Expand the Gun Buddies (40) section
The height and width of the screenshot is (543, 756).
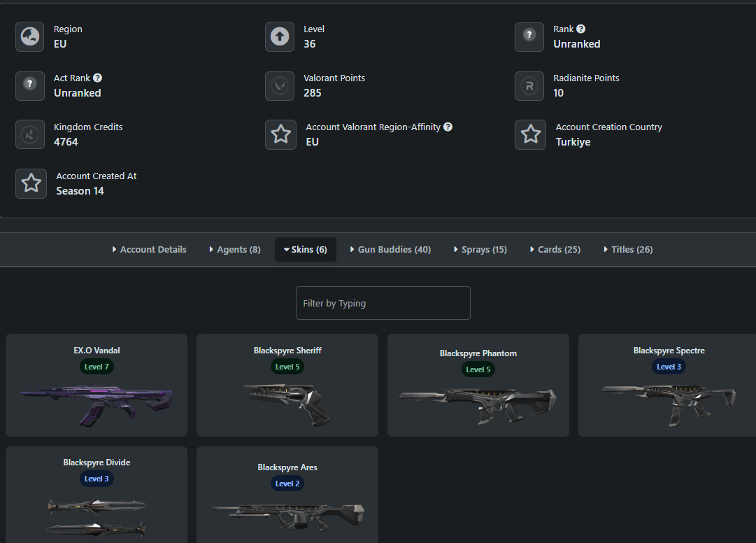tap(390, 249)
